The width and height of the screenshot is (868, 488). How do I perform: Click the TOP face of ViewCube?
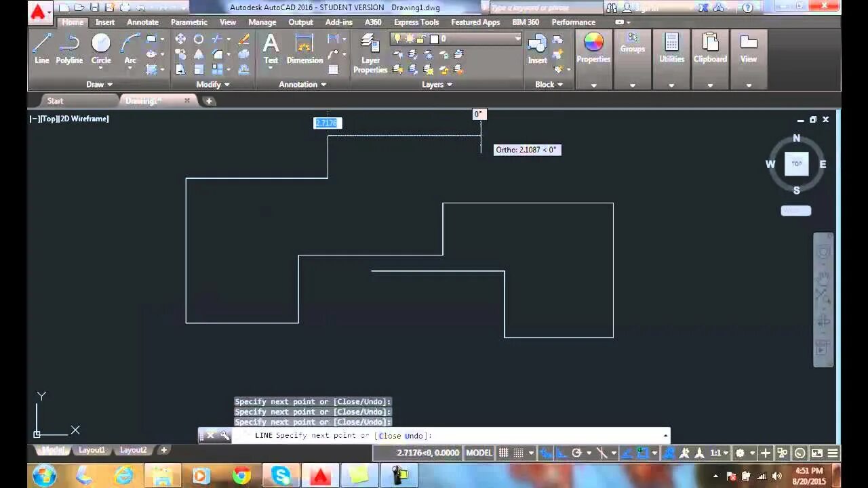point(796,163)
